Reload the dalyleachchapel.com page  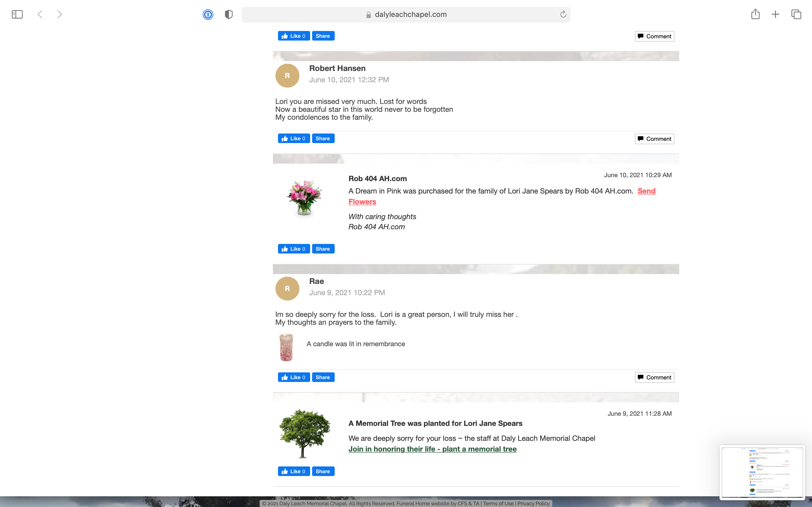563,14
